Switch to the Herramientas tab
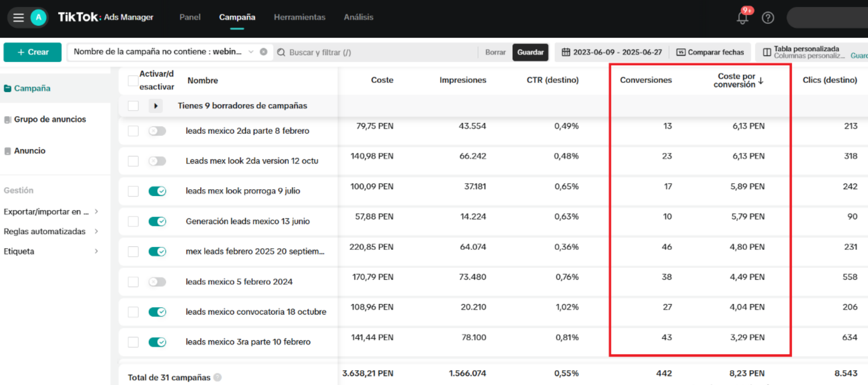Image resolution: width=868 pixels, height=385 pixels. (299, 17)
